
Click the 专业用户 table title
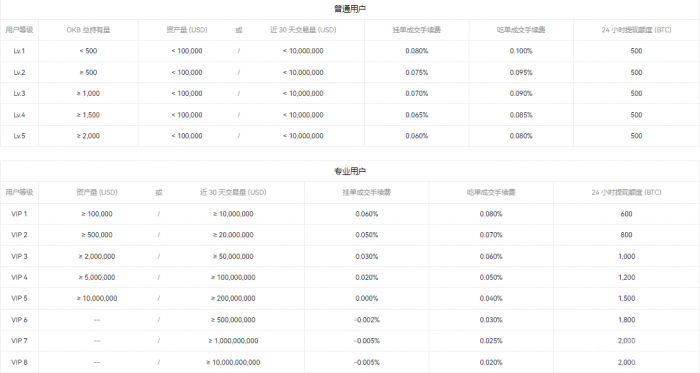pyautogui.click(x=350, y=171)
